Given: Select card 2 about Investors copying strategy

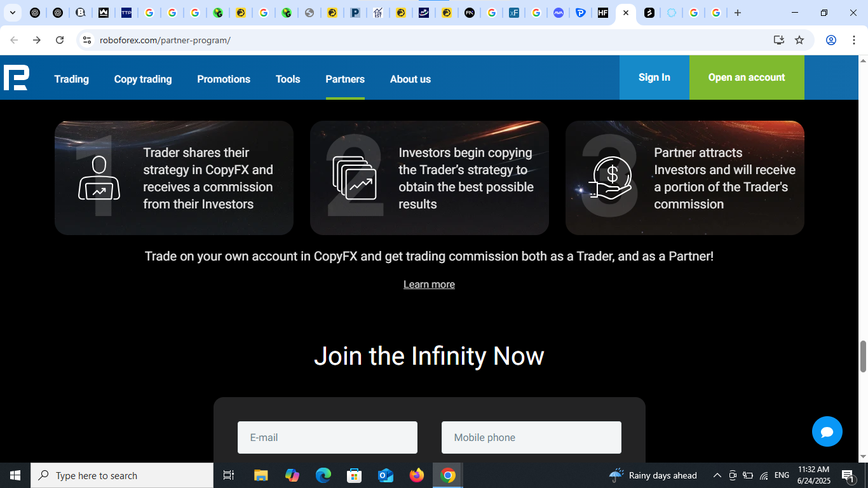Looking at the screenshot, I should coord(430,178).
